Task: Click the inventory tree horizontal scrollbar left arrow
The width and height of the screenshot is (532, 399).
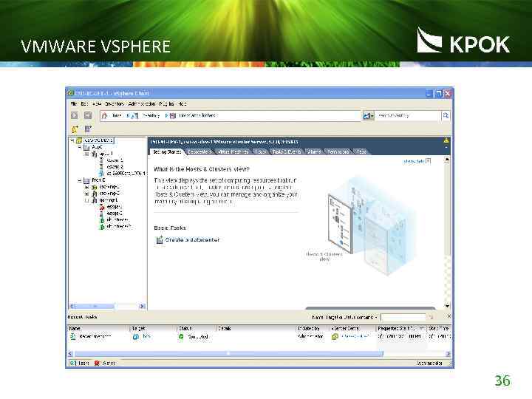Action: tap(72, 307)
